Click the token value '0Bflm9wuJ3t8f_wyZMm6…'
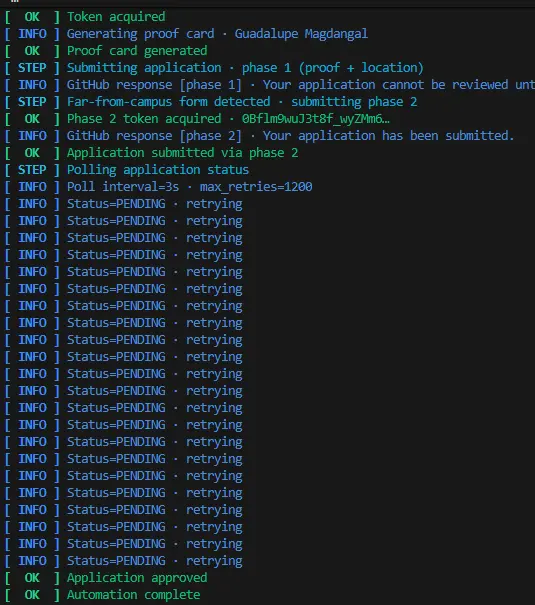 pyautogui.click(x=316, y=119)
